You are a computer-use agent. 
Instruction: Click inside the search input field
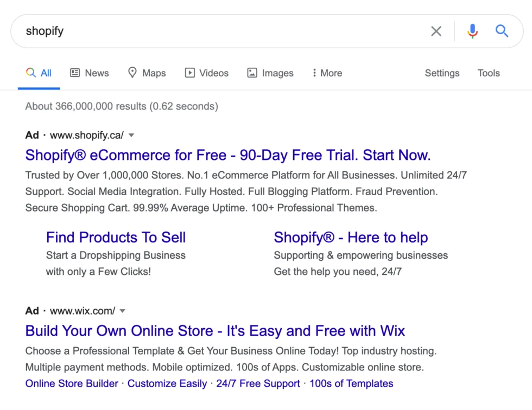(217, 31)
